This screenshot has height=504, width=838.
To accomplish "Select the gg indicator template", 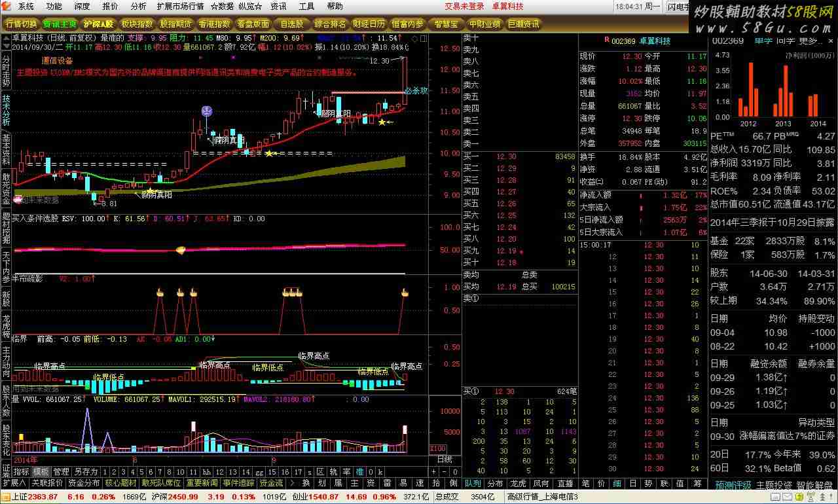I will tap(259, 471).
